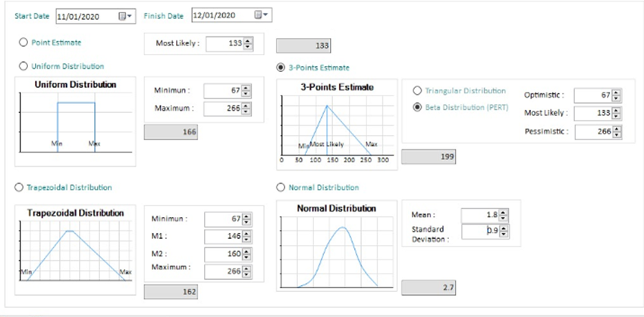Select the Trapezoidal Distribution radio button
The width and height of the screenshot is (644, 317).
click(18, 187)
